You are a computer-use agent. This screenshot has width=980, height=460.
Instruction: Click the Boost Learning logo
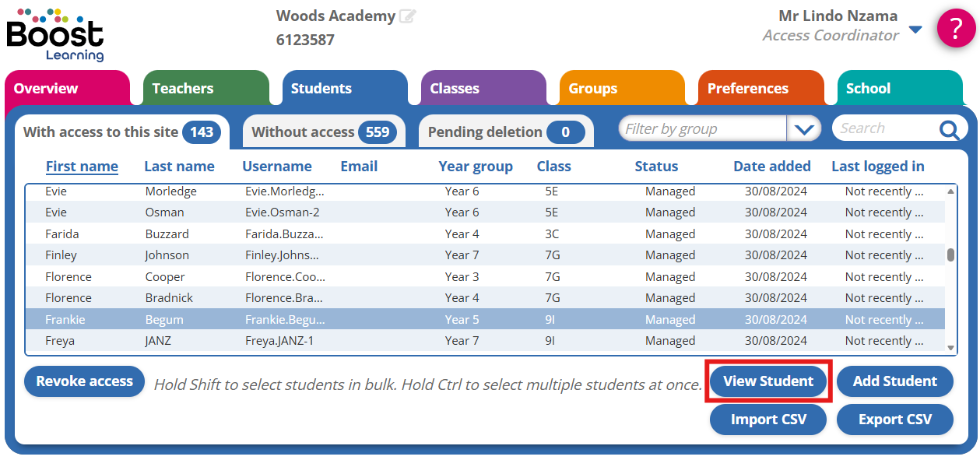(x=54, y=35)
